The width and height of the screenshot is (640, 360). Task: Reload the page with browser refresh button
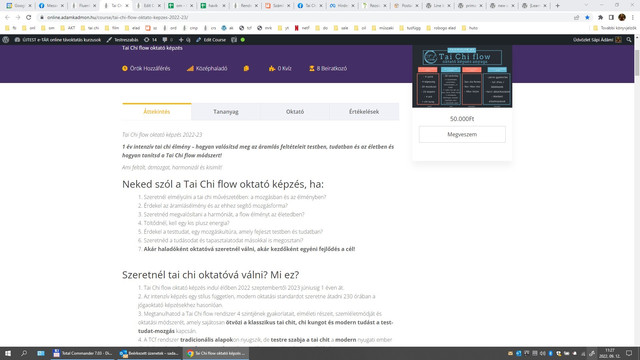(29, 17)
